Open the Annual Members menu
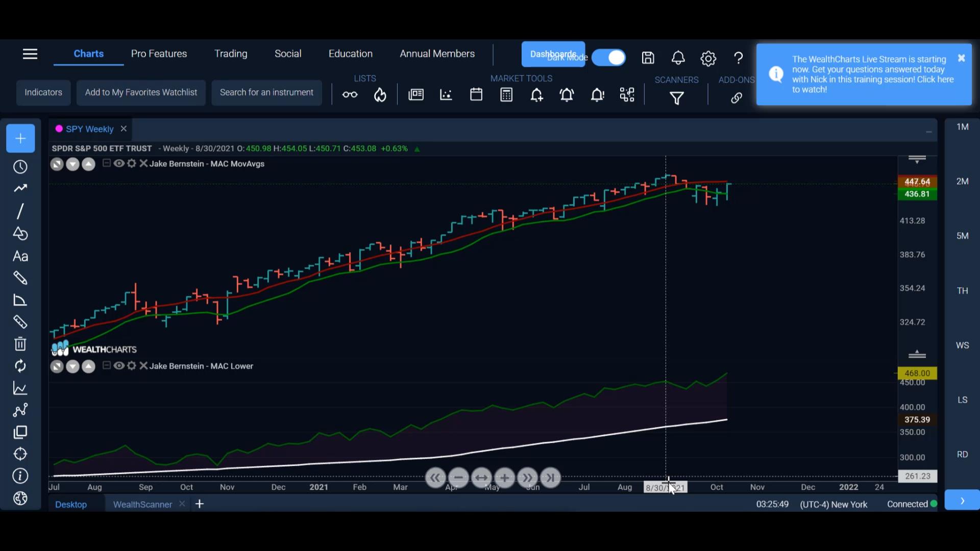The width and height of the screenshot is (980, 551). tap(437, 54)
